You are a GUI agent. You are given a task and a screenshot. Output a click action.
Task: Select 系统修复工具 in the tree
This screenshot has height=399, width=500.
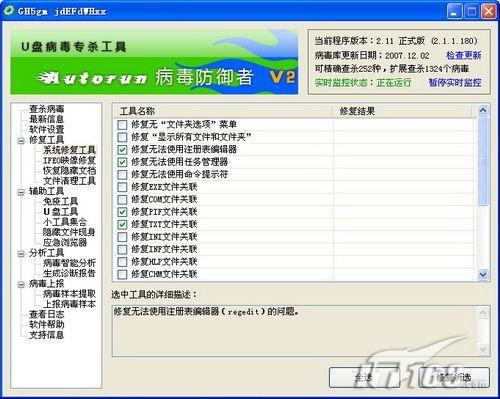click(x=69, y=150)
